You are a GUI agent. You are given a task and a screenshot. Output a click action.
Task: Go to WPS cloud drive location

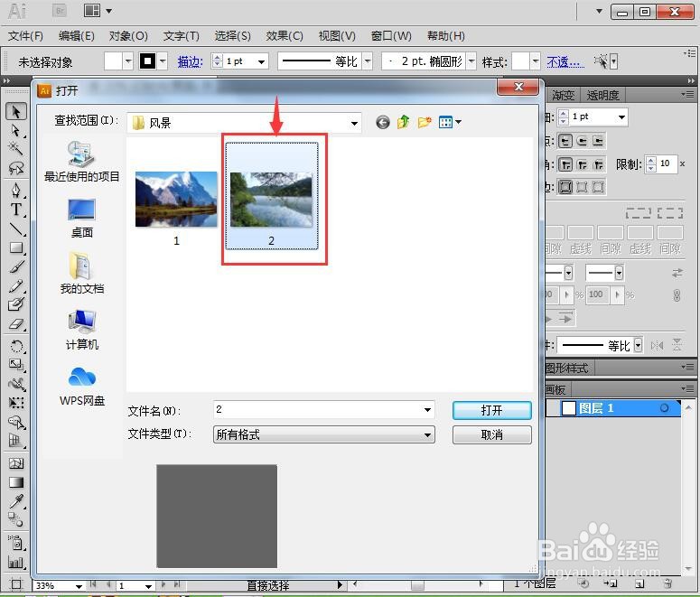tap(81, 387)
